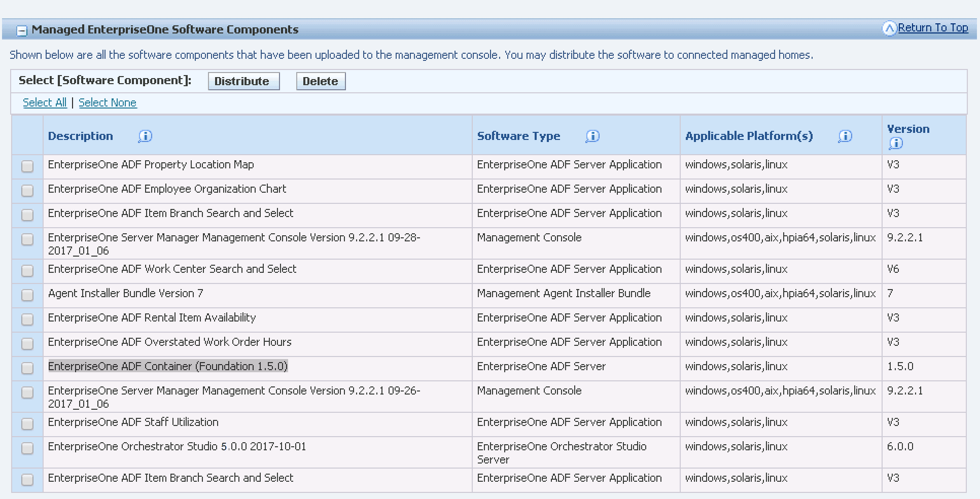Click highlighted EnterpriseOne ADF Container (Foundation 1.5.0) text
Viewport: 980px width, 499px height.
click(168, 366)
